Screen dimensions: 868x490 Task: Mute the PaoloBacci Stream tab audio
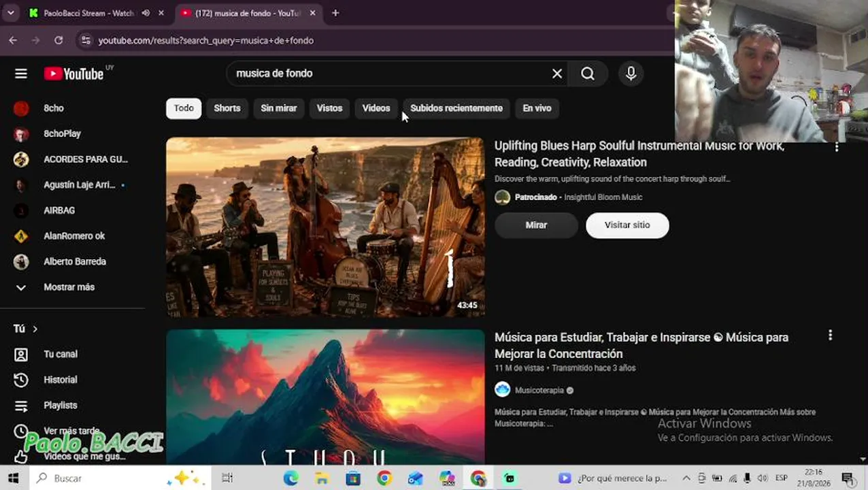coord(146,13)
